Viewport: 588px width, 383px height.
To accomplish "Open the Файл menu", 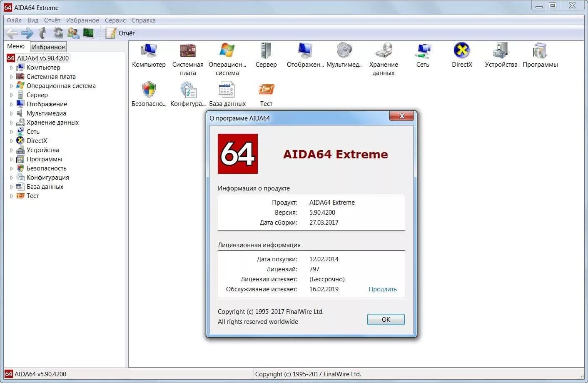I will [x=14, y=20].
